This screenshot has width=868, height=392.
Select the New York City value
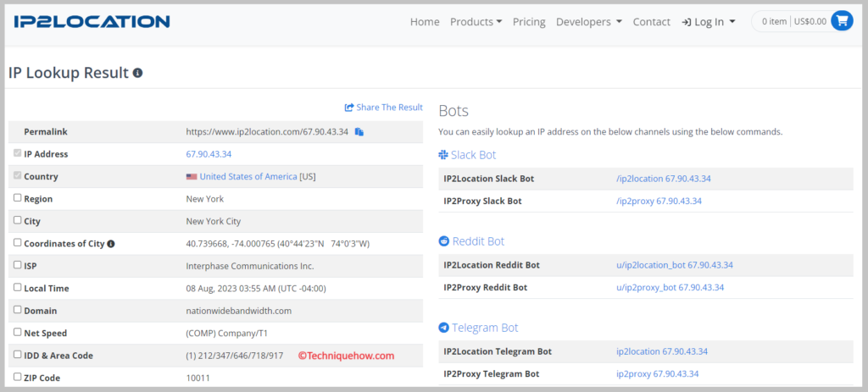pos(214,221)
